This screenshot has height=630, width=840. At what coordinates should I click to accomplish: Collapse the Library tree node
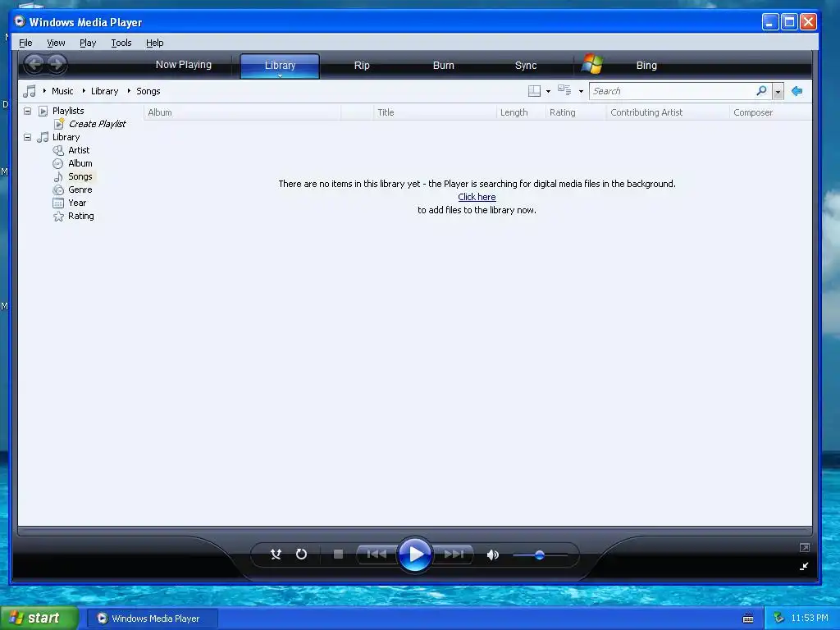tap(27, 137)
